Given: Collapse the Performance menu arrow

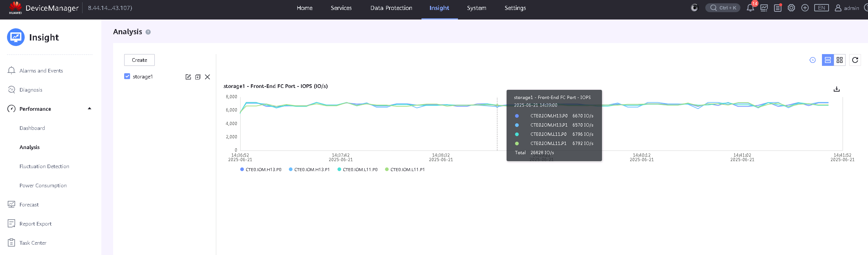Looking at the screenshot, I should coord(89,109).
